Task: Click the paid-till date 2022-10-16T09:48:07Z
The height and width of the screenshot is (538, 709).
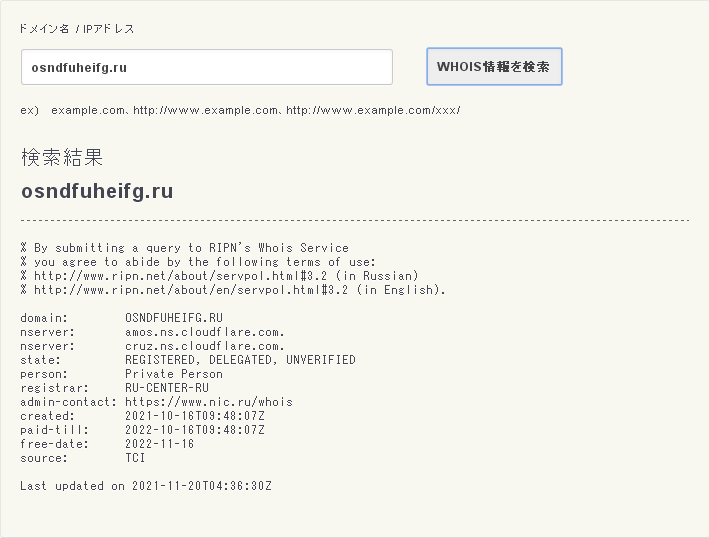Action: 195,430
